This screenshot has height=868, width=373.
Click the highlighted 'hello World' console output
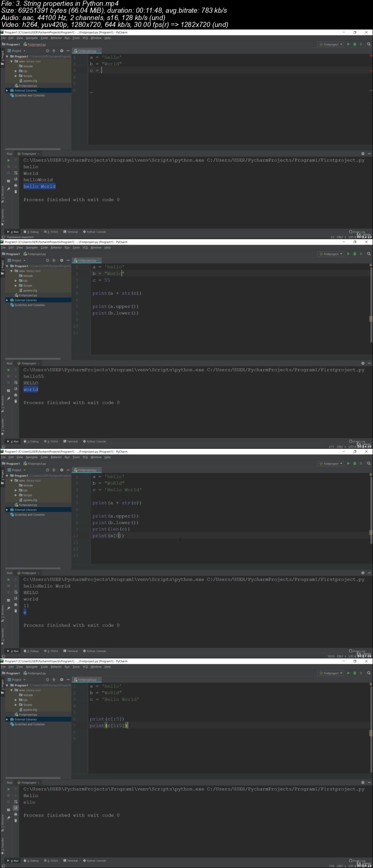[x=39, y=186]
